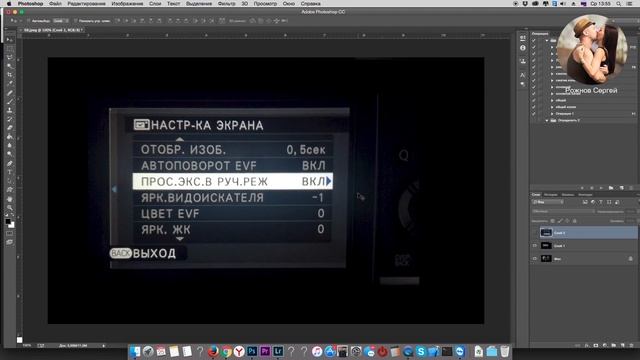Select the Shape tool
640x360 pixels.
(x=10, y=190)
